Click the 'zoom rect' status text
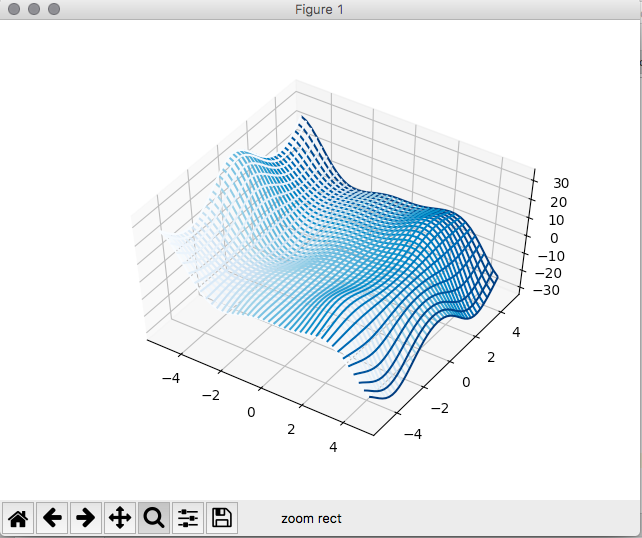 pos(311,519)
